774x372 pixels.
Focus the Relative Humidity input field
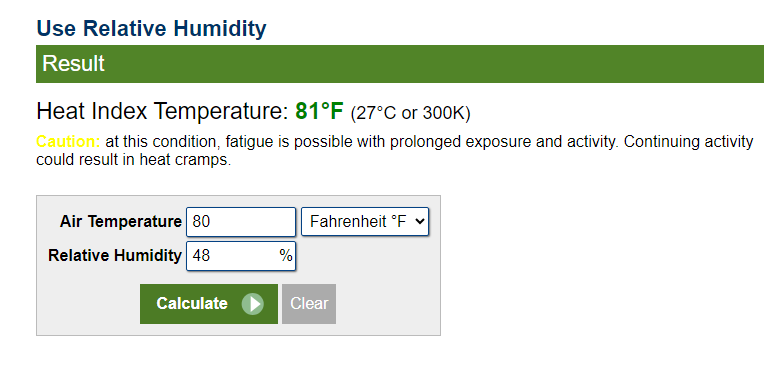(x=241, y=256)
